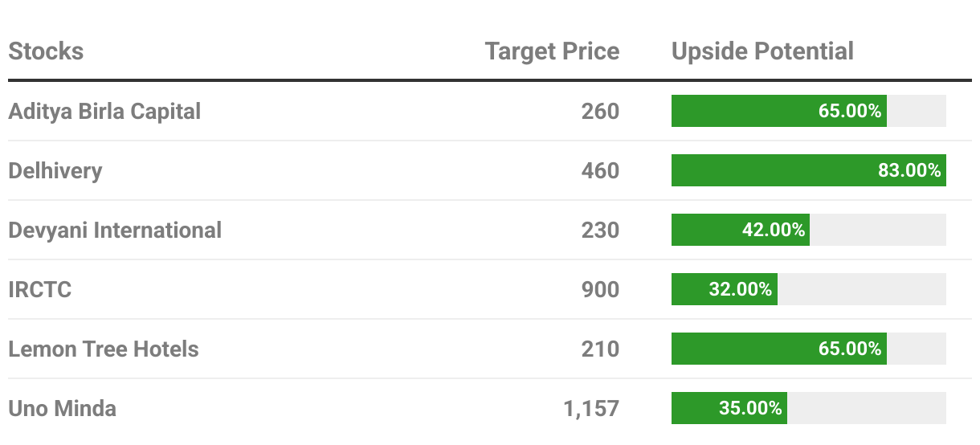Click the Lemon Tree Hotels row
Viewport: 980px width, 445px height.
pos(490,349)
